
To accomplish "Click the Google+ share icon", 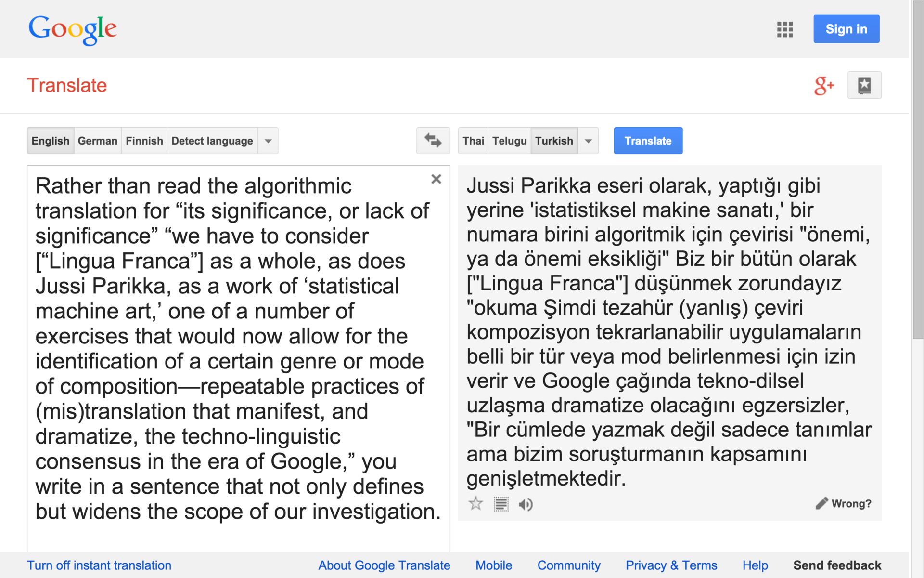I will (x=823, y=86).
